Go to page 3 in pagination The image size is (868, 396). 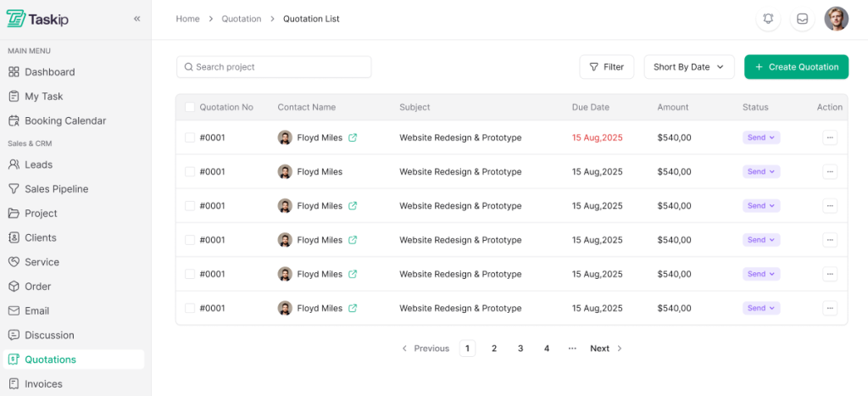pos(520,349)
